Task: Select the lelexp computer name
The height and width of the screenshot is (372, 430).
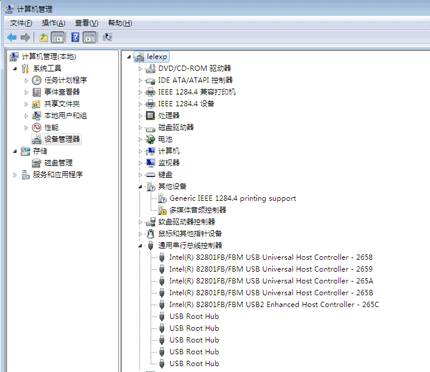Action: pyautogui.click(x=157, y=57)
